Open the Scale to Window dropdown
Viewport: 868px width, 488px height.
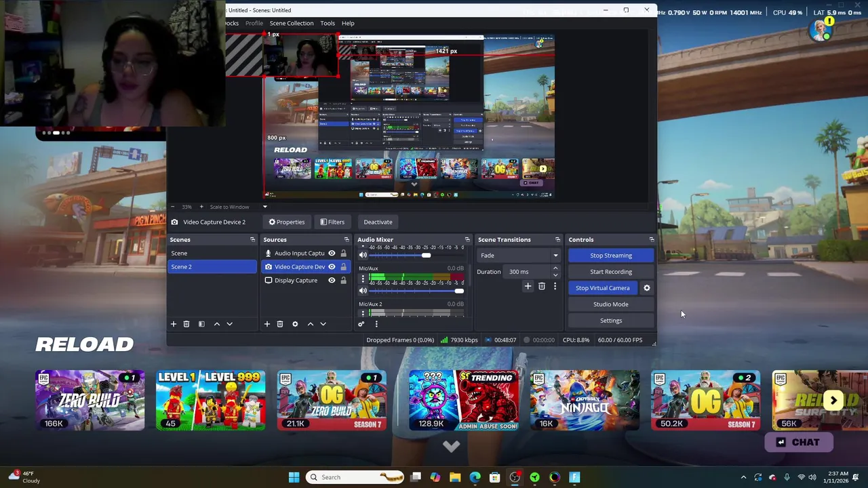pos(265,207)
